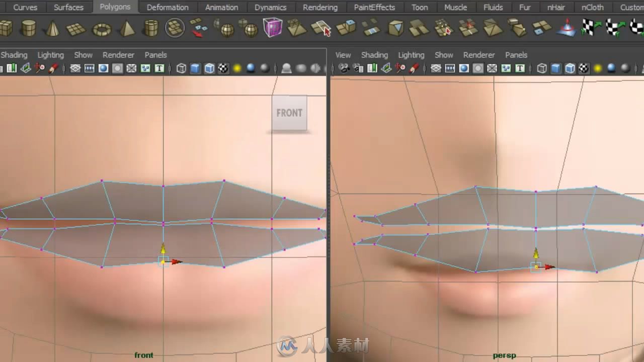Toggle grid display in persp panel
This screenshot has width=644, height=362.
[436, 68]
